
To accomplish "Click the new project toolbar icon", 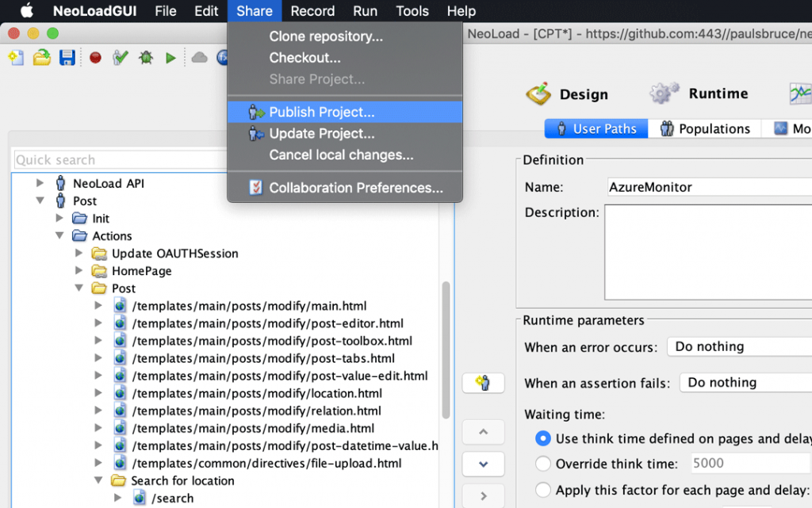I will [16, 57].
